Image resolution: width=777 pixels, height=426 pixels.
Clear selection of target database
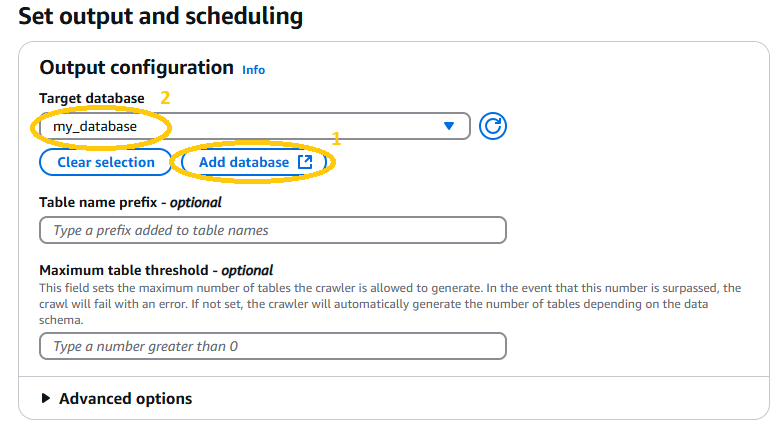106,162
